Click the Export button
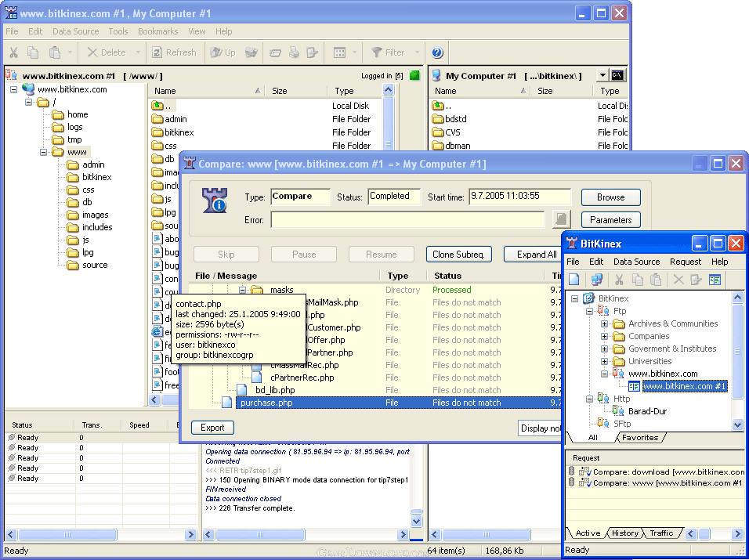The height and width of the screenshot is (560, 749). pyautogui.click(x=212, y=428)
